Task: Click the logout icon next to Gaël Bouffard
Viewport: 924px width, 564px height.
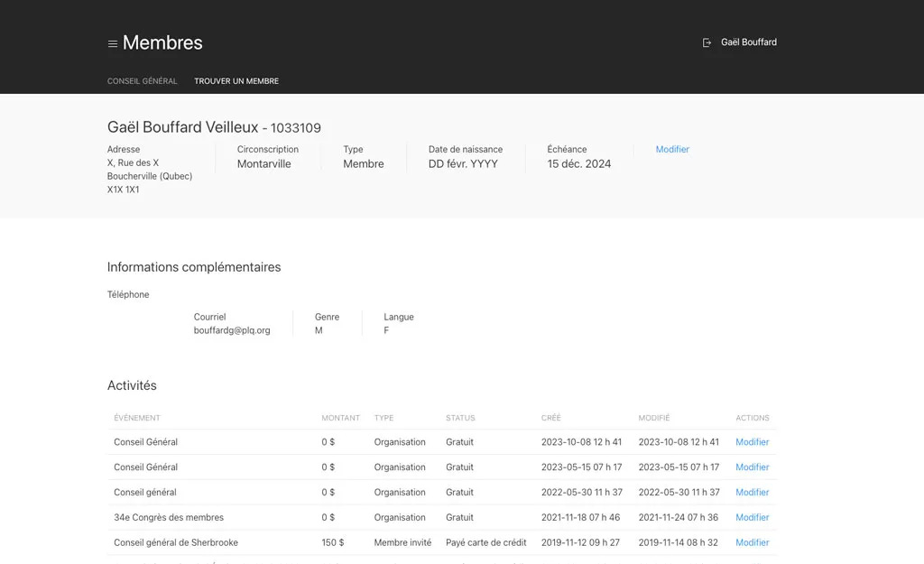Action: 707,42
